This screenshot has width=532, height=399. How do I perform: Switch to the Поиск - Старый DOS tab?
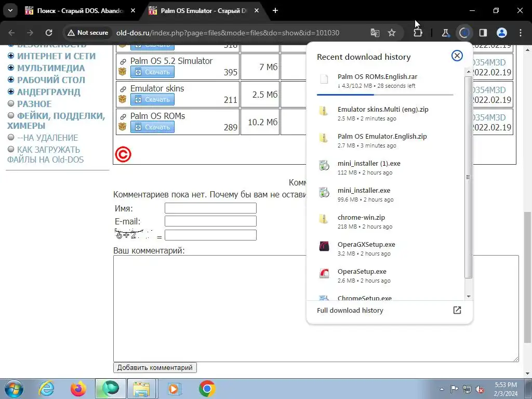[x=80, y=11]
